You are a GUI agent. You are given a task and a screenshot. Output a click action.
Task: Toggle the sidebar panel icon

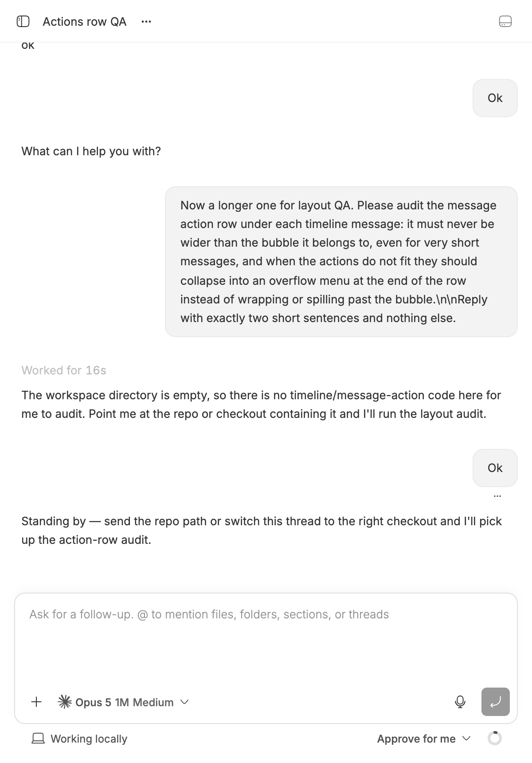tap(23, 21)
